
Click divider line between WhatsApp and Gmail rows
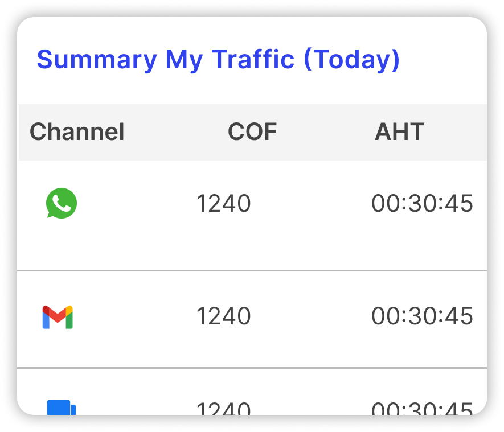click(x=252, y=271)
